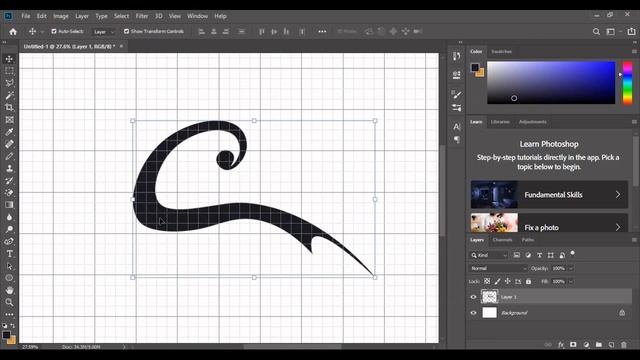The image size is (640, 360).
Task: Select the Hand tool
Action: [x=9, y=290]
